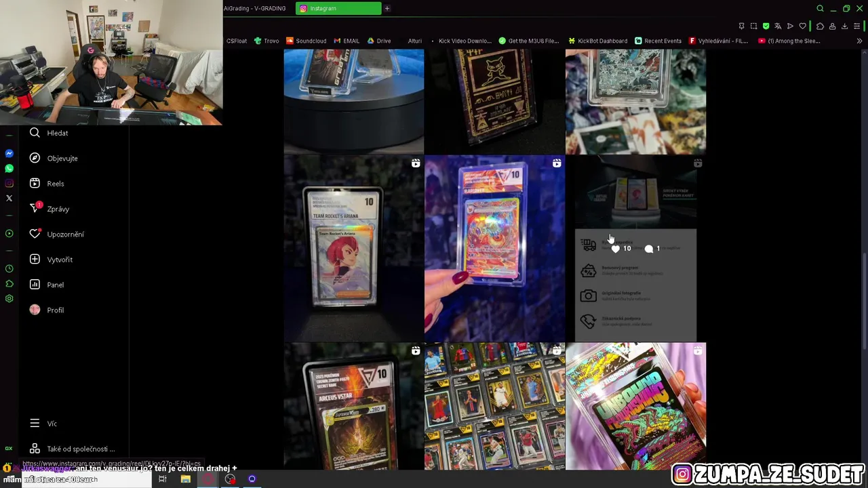
Task: Open easy setup sliders icon
Action: [x=859, y=26]
